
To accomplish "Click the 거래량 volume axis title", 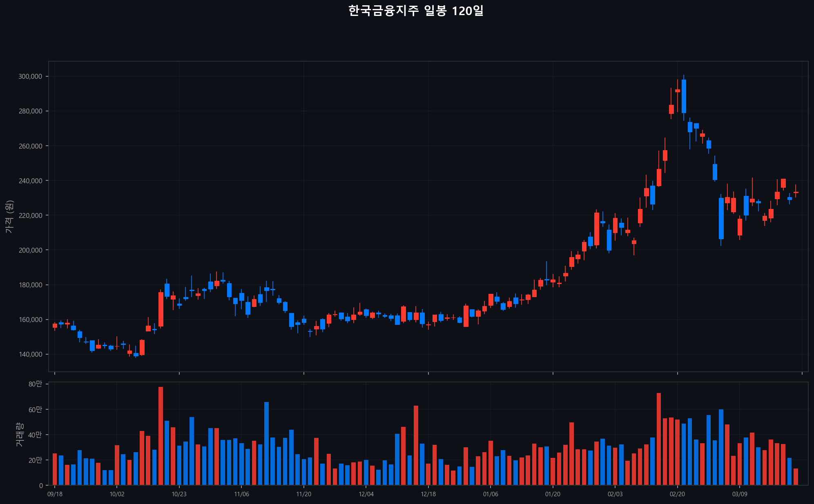I will [19, 434].
